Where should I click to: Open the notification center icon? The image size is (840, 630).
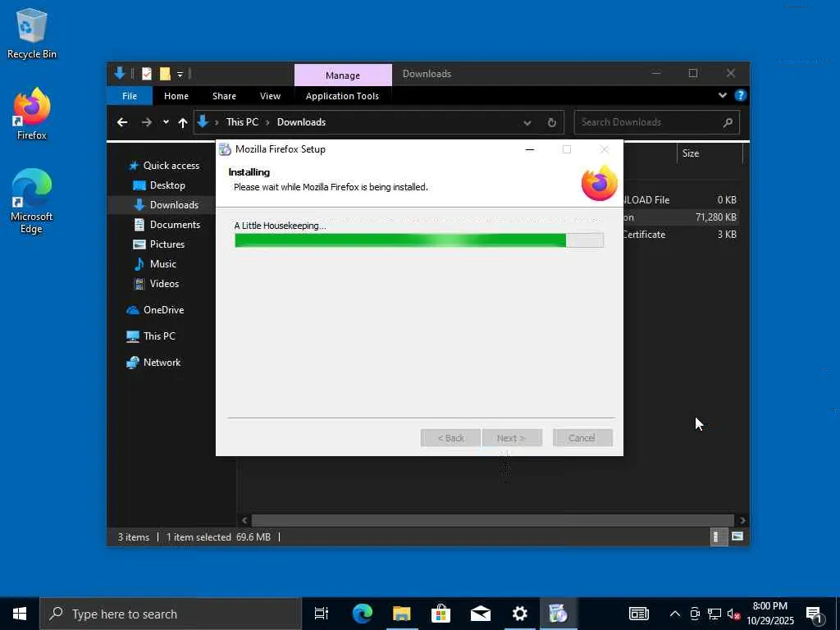tap(815, 614)
